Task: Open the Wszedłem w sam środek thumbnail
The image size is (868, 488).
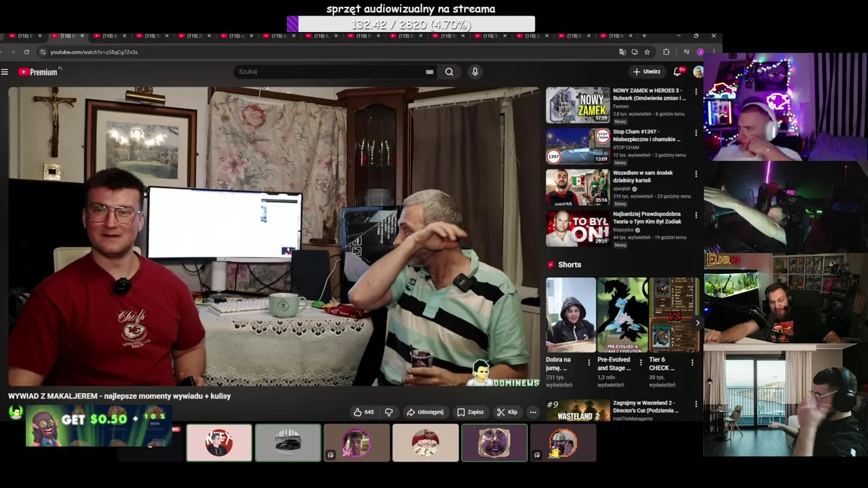Action: coord(578,187)
